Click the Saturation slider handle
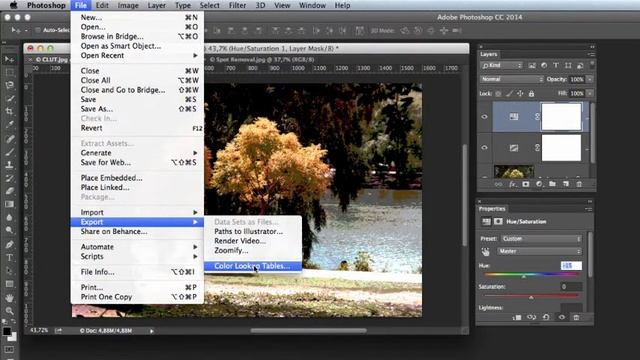The image size is (640, 360). [531, 298]
